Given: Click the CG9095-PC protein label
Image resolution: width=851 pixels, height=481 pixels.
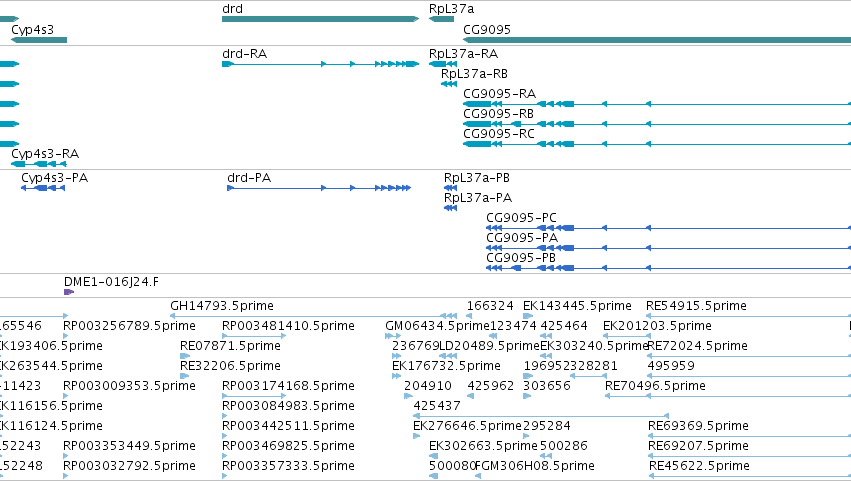Looking at the screenshot, I should pyautogui.click(x=522, y=218).
